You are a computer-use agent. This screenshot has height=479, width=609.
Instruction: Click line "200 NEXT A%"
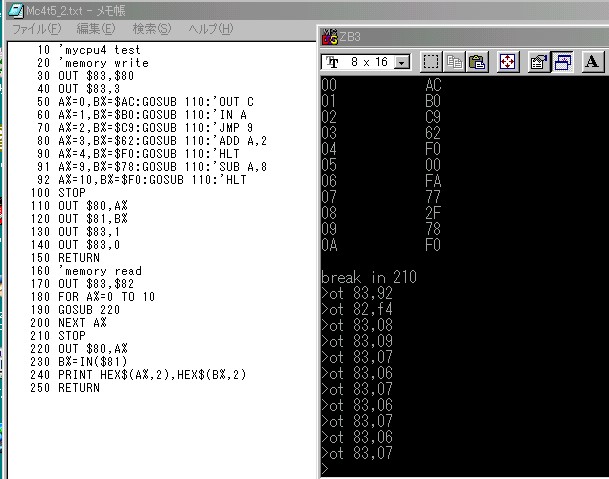(68, 323)
